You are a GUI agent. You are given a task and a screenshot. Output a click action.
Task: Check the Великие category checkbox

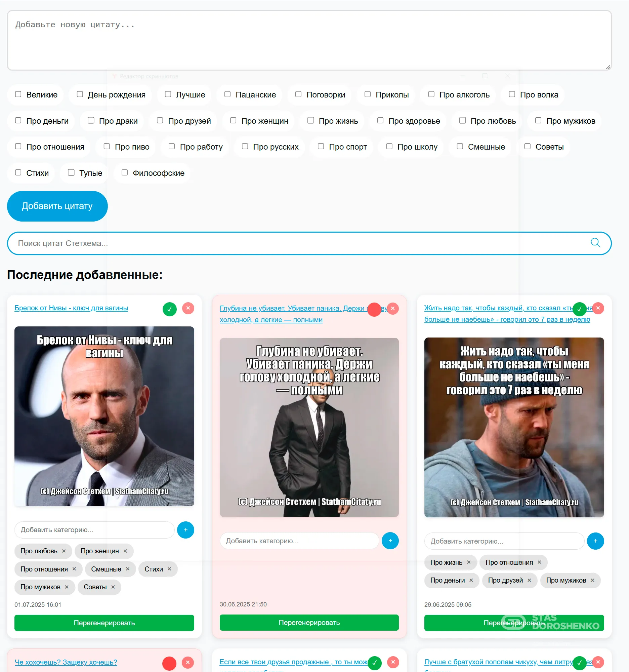tap(18, 94)
